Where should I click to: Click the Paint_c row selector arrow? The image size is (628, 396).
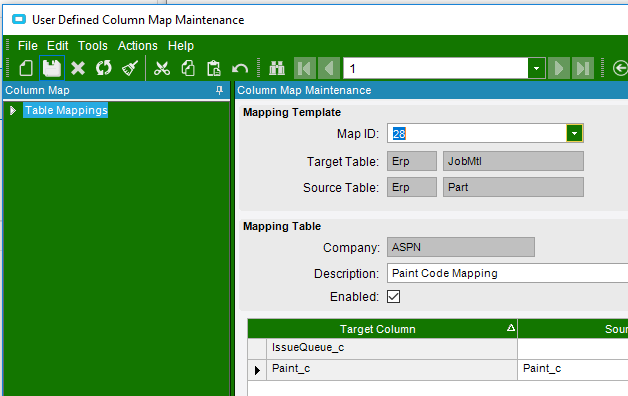[x=257, y=370]
